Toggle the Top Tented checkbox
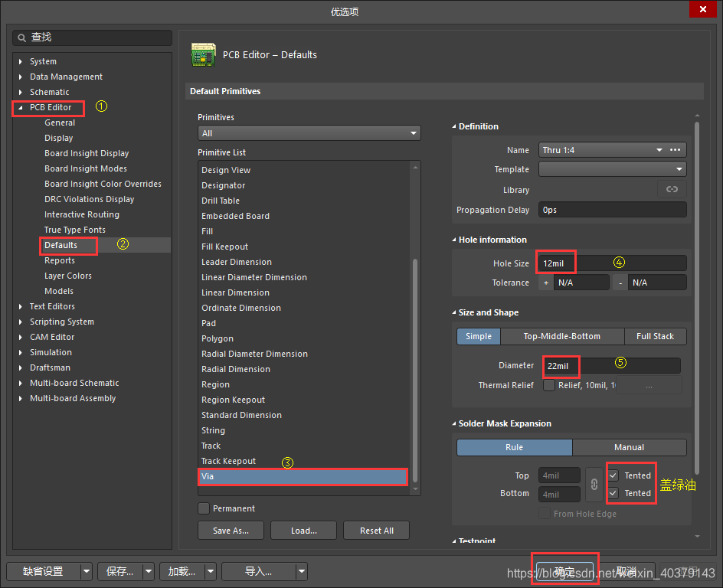The height and width of the screenshot is (588, 723). (x=613, y=475)
